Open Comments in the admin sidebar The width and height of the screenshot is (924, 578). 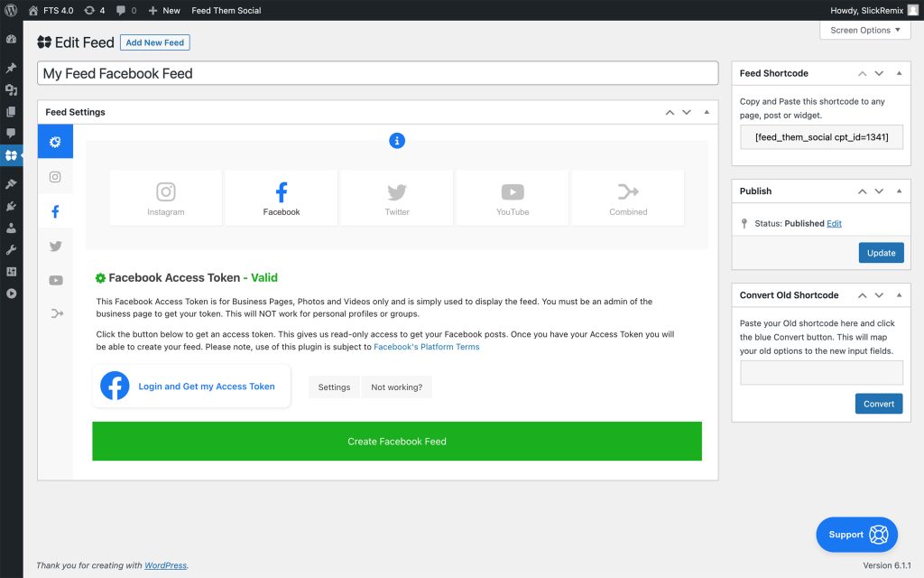pos(11,134)
